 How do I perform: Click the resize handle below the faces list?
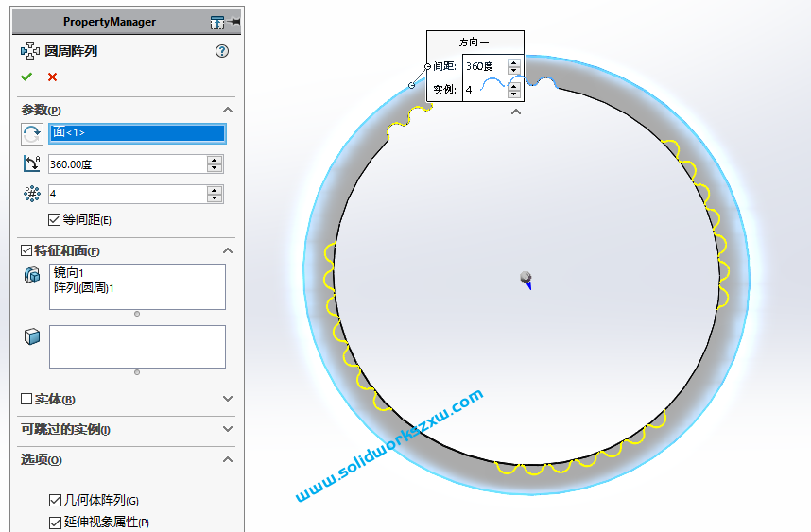pos(137,372)
